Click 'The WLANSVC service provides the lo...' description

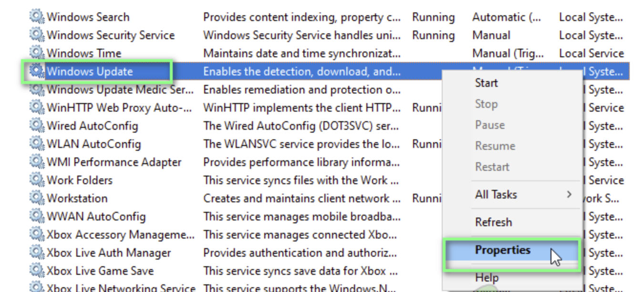pos(302,144)
